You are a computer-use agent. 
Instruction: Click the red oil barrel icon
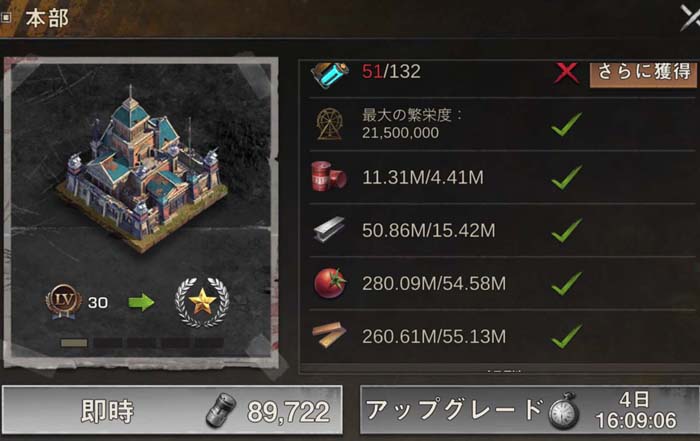tap(329, 177)
